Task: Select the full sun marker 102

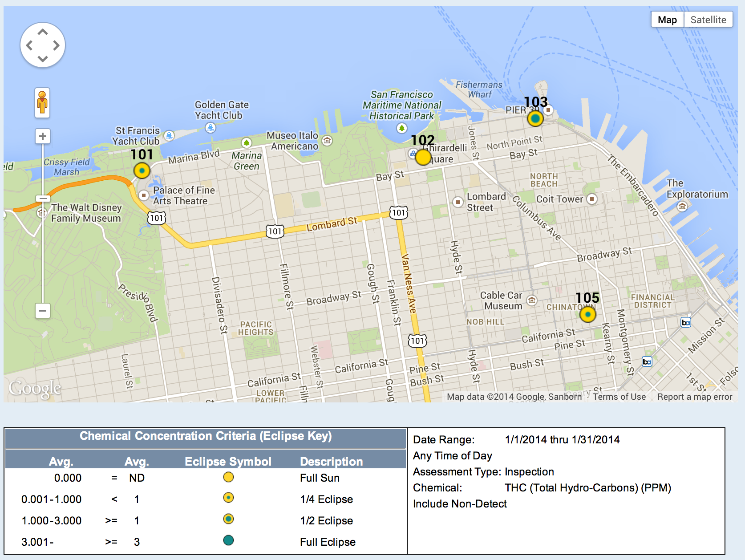Action: (423, 157)
